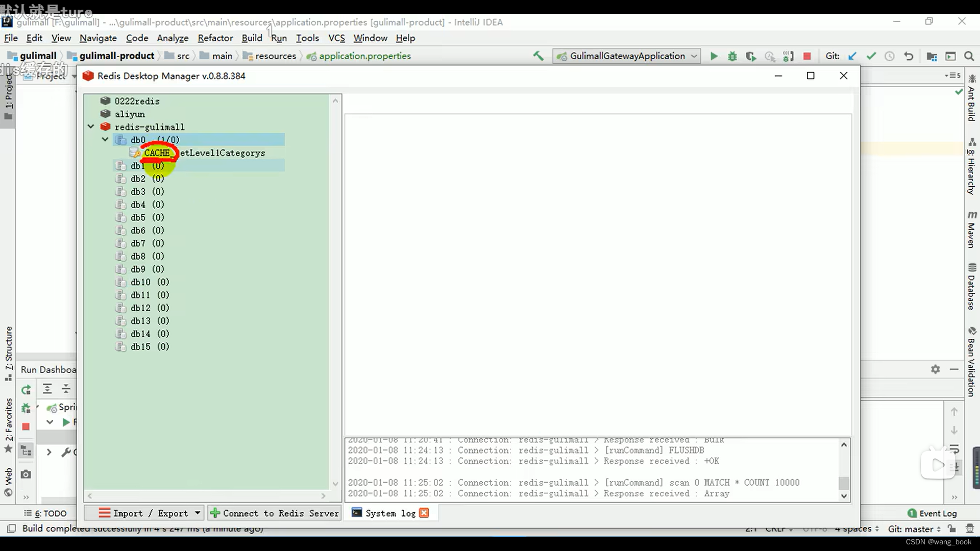Open Search Everywhere magnifier icon
Viewport: 980px width, 551px height.
(969, 56)
